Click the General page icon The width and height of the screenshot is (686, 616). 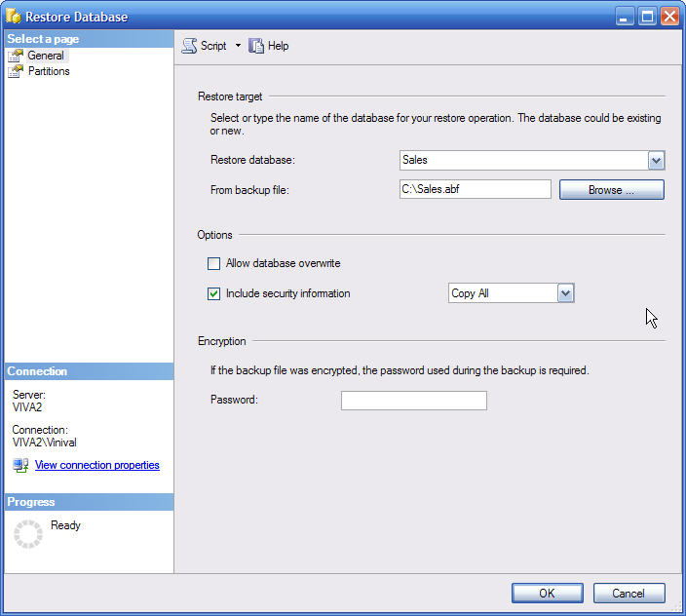(16, 56)
